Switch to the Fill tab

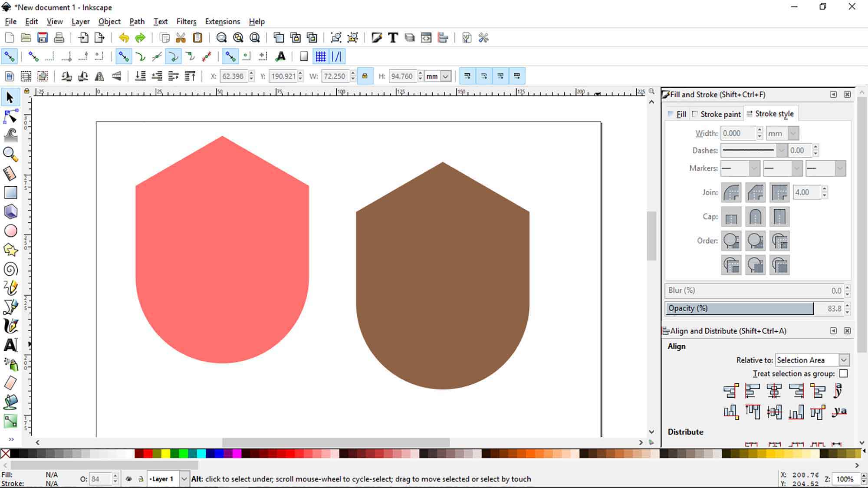(677, 114)
